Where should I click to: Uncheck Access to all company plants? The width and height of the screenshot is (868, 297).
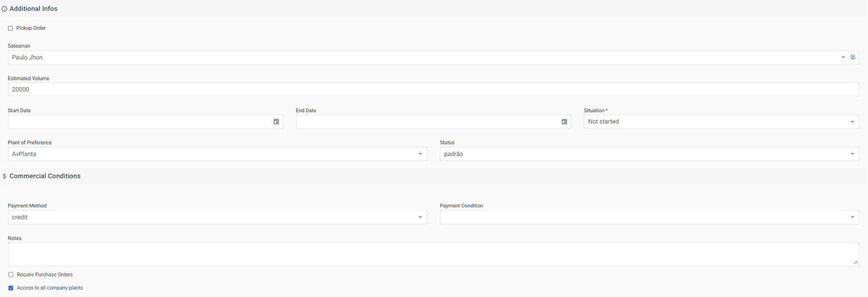(11, 288)
